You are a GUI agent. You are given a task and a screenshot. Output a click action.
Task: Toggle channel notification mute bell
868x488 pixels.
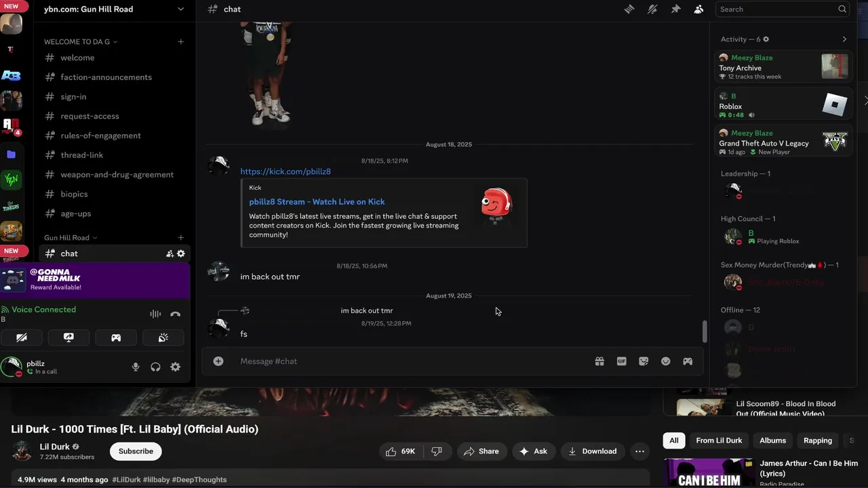pos(652,9)
